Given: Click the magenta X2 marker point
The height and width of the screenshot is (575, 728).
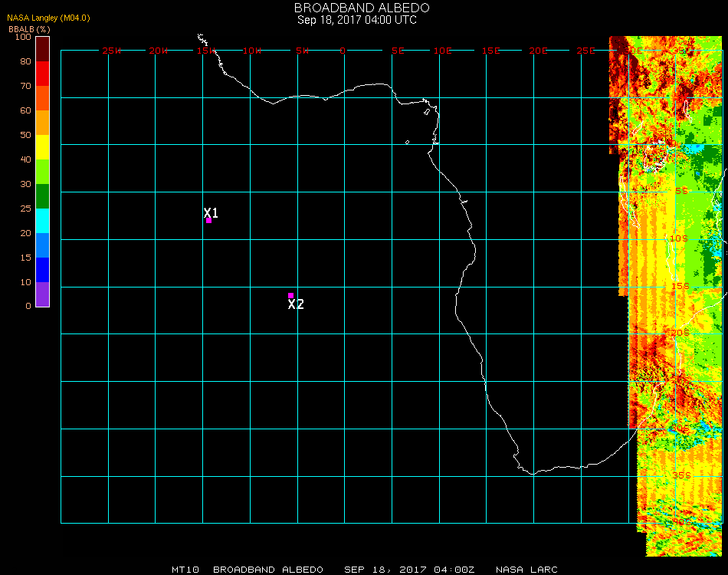Looking at the screenshot, I should pyautogui.click(x=290, y=295).
